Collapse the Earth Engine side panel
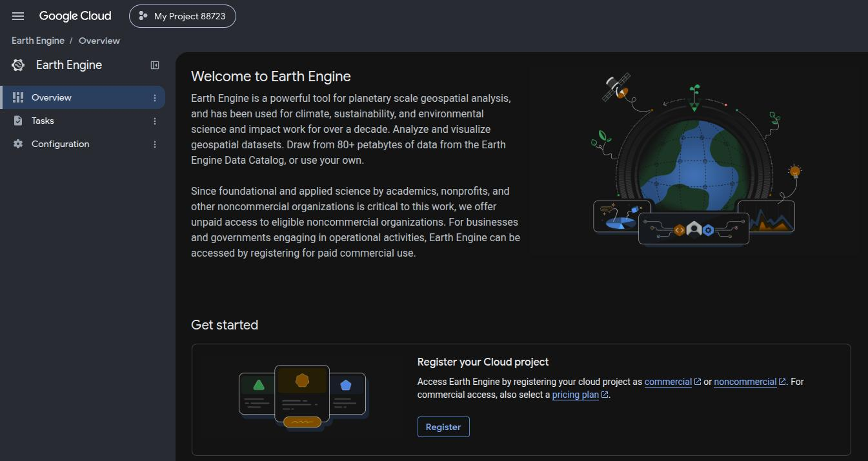 pyautogui.click(x=155, y=65)
